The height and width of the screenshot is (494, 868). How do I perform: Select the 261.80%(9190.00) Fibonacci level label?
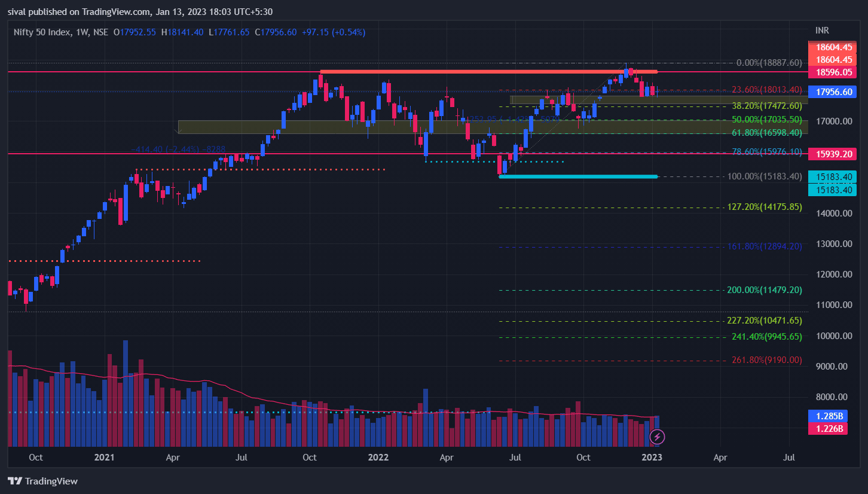click(767, 360)
